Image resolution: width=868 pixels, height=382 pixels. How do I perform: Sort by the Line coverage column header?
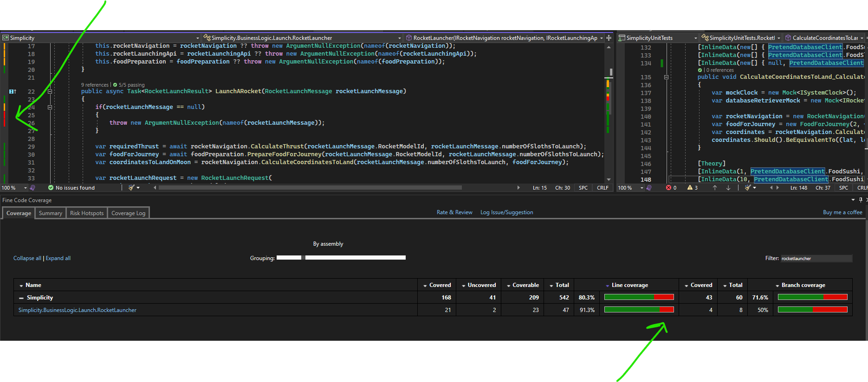pyautogui.click(x=629, y=285)
